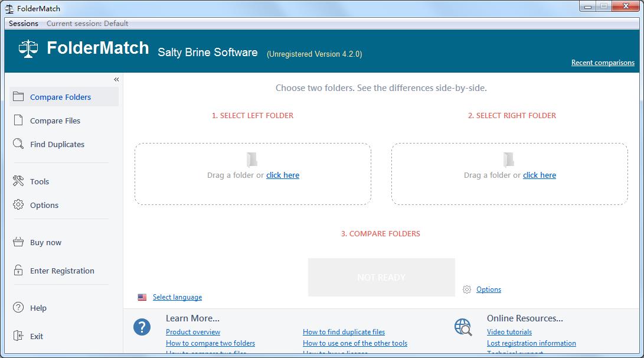The image size is (644, 358).
Task: Click the blue Learn More question icon
Action: coord(142,327)
